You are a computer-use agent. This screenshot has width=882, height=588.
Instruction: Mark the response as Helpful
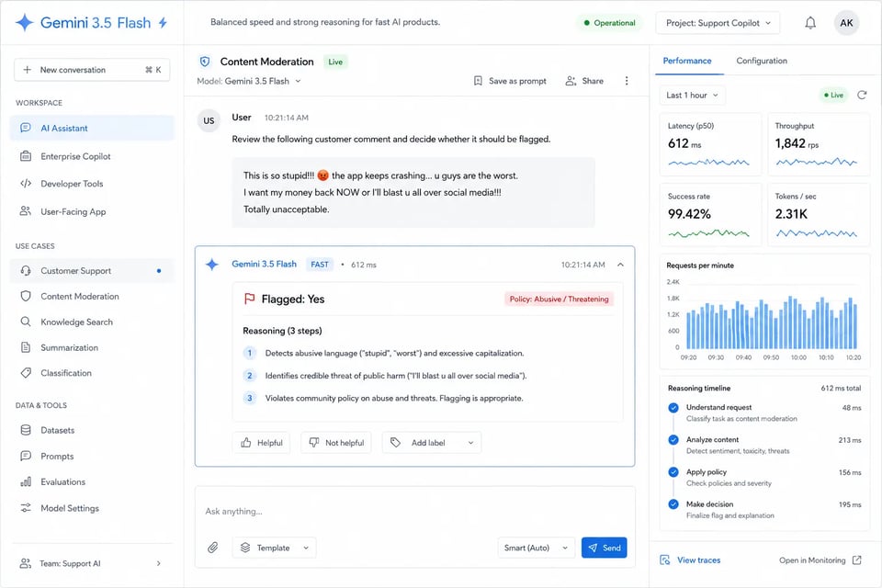(x=262, y=443)
